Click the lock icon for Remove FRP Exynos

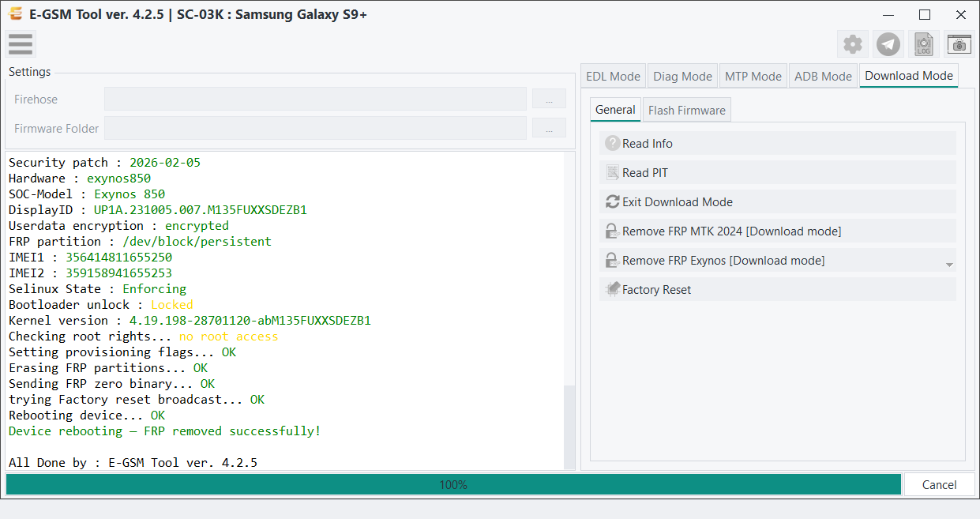612,260
